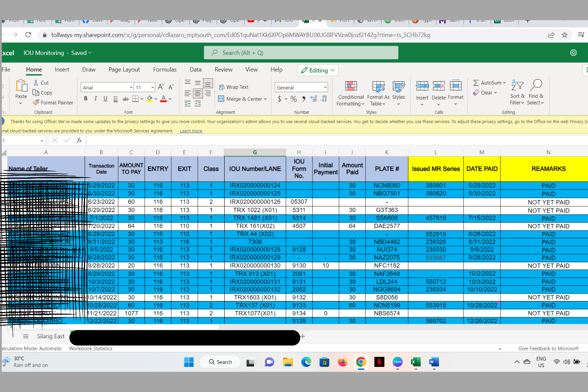The width and height of the screenshot is (588, 392).
Task: Toggle middle vertical alignment
Action: coord(198,83)
